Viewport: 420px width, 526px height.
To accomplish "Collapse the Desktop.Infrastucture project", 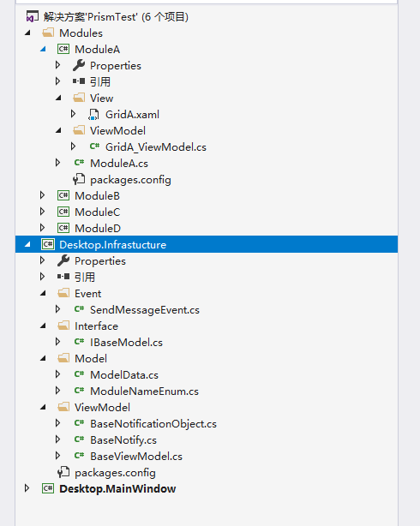I will pos(27,244).
